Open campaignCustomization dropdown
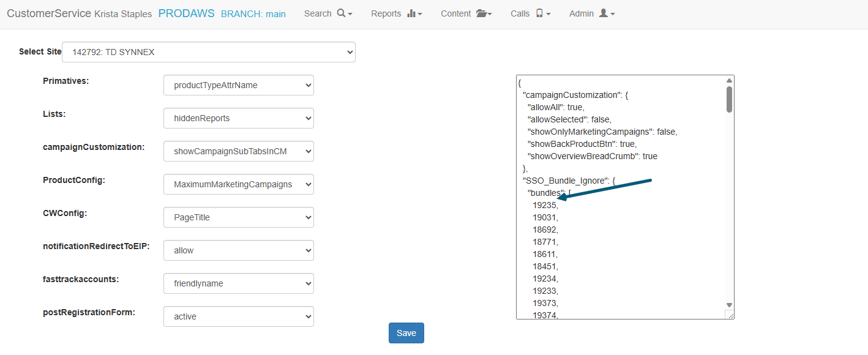Image resolution: width=868 pixels, height=355 pixels. [238, 151]
